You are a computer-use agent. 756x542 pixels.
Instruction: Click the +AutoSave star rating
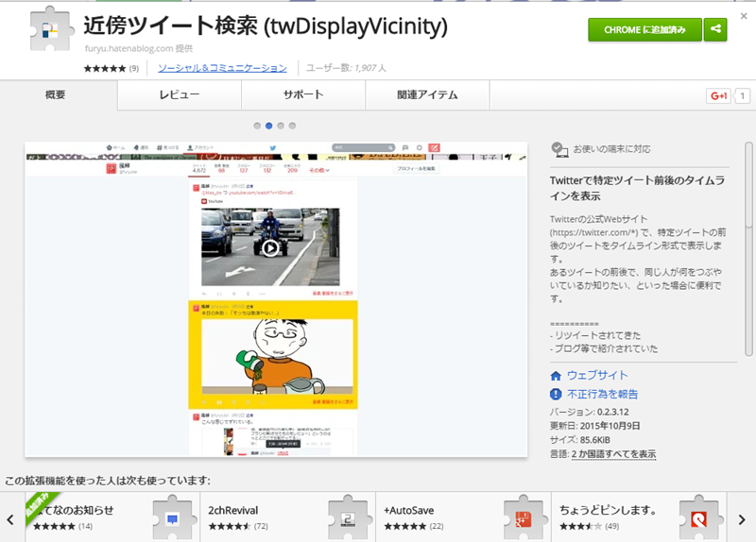(x=405, y=526)
